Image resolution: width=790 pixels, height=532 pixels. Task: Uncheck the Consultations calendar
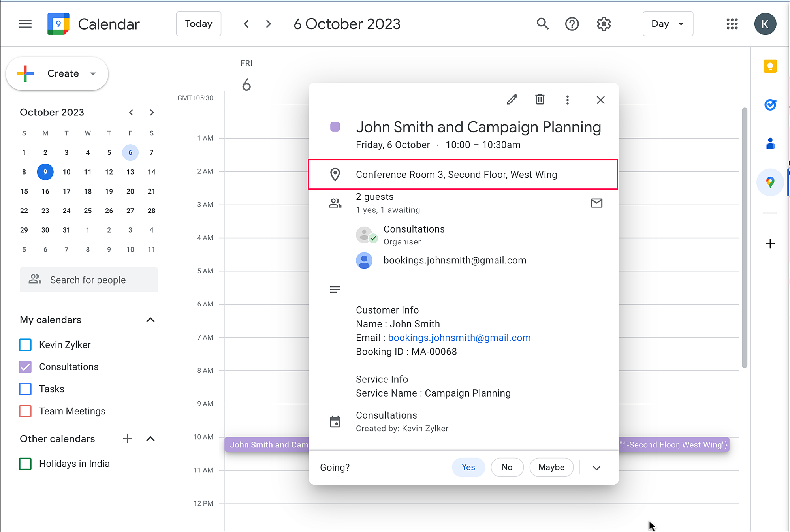click(25, 367)
